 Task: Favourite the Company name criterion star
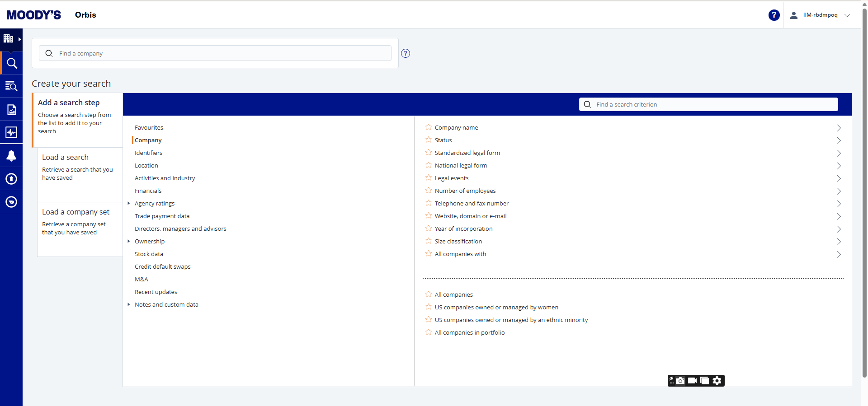click(x=429, y=127)
